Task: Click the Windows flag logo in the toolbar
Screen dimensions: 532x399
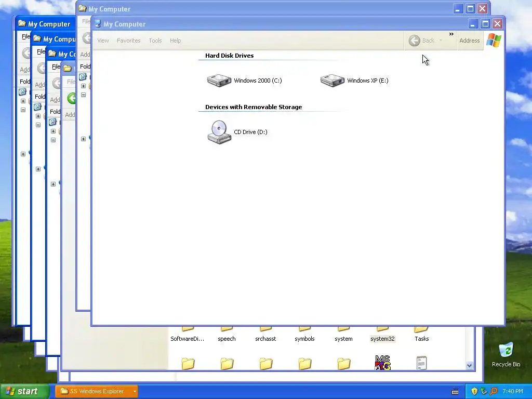Action: 494,41
